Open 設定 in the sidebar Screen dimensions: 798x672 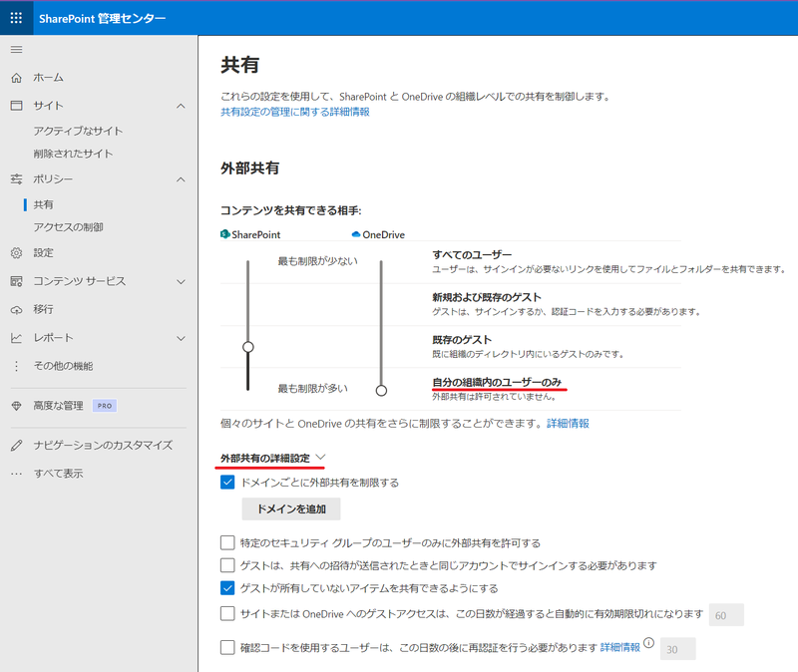[x=43, y=253]
